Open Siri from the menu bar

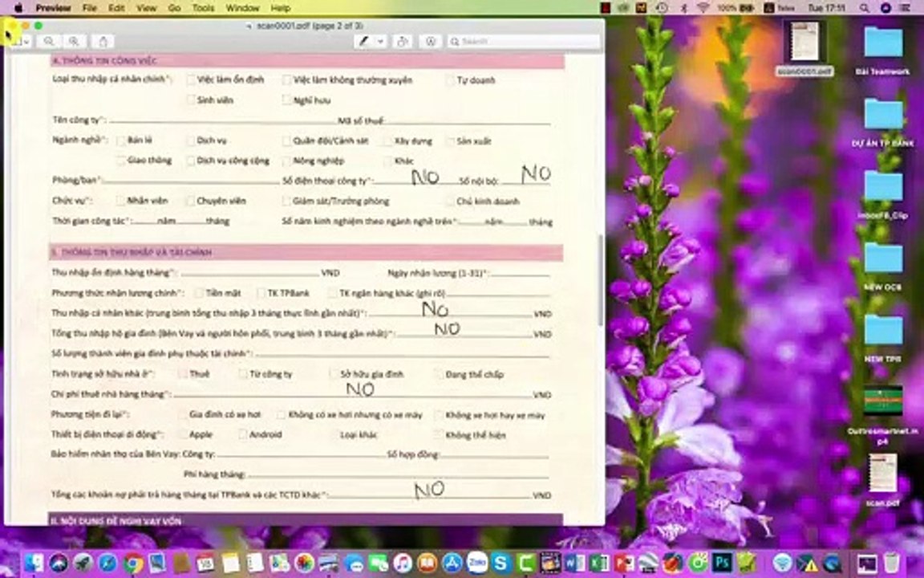tap(885, 8)
